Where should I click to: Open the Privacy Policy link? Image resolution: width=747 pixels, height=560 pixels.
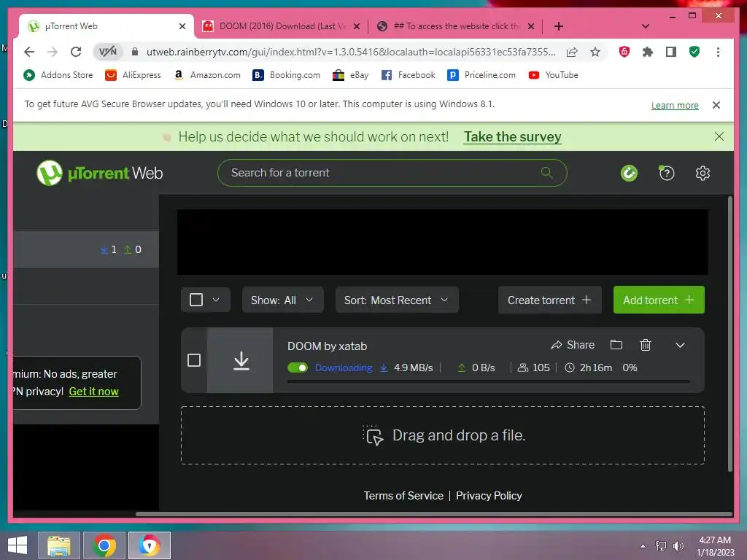pyautogui.click(x=489, y=496)
